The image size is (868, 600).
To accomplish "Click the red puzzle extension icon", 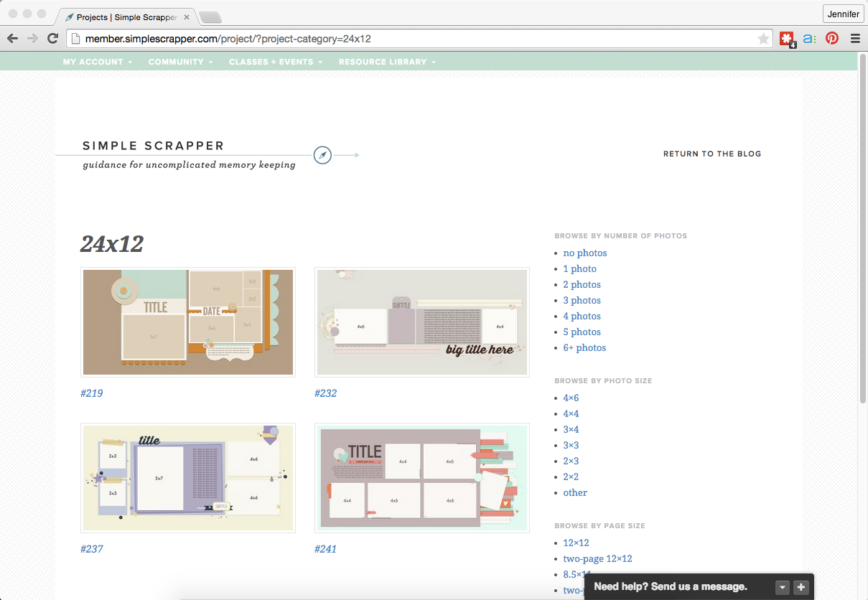I will tap(787, 39).
